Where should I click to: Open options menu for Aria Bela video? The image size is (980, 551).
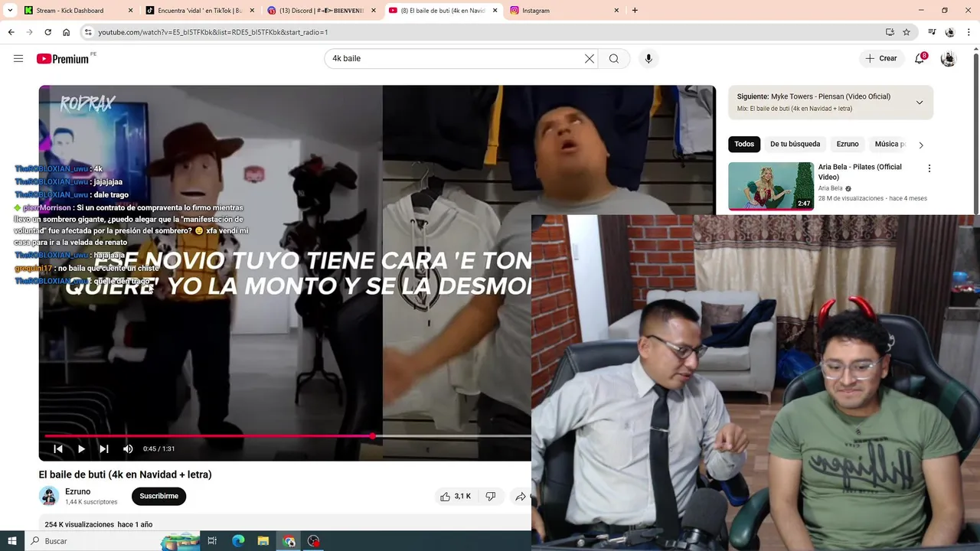(x=929, y=169)
